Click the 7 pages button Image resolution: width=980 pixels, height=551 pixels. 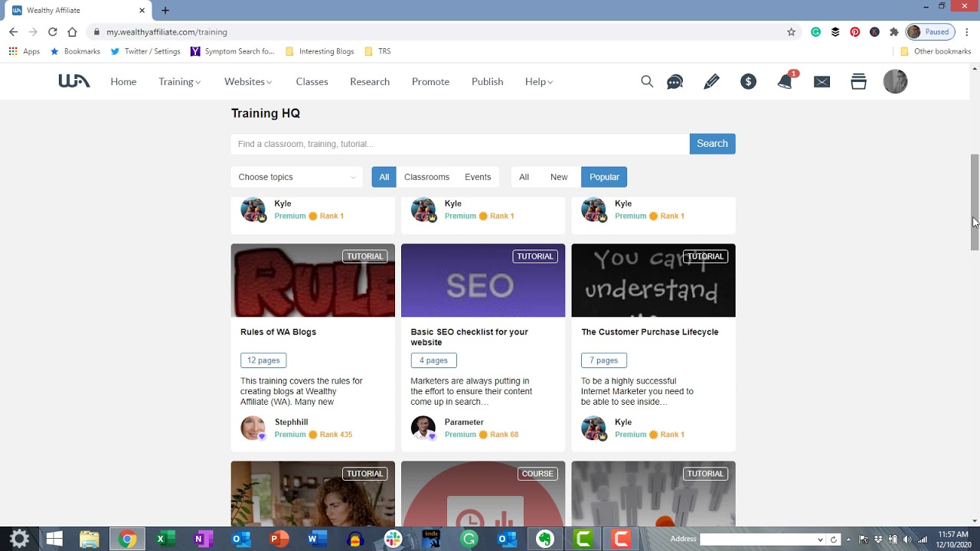point(603,360)
